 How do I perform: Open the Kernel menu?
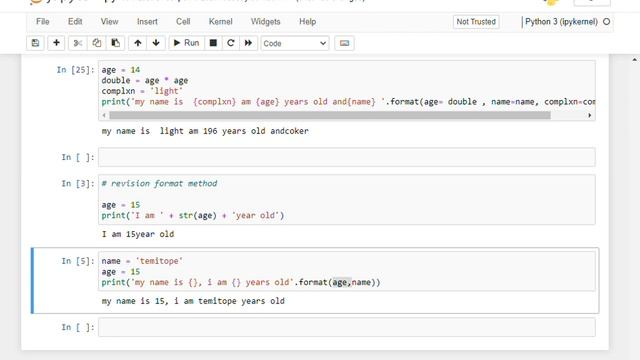tap(220, 22)
